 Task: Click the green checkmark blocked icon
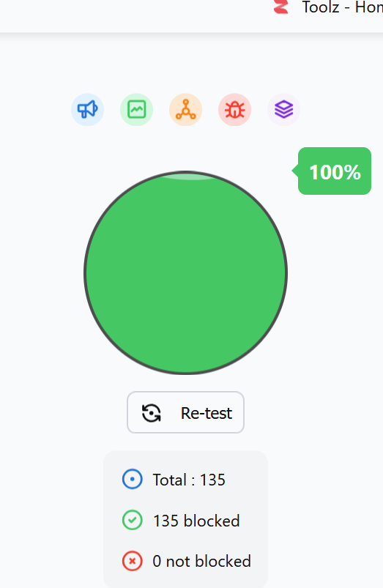coord(132,520)
